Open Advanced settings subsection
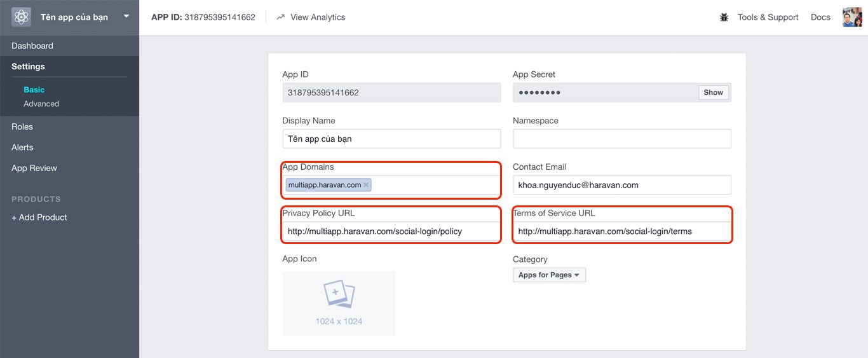The image size is (868, 358). coord(41,104)
